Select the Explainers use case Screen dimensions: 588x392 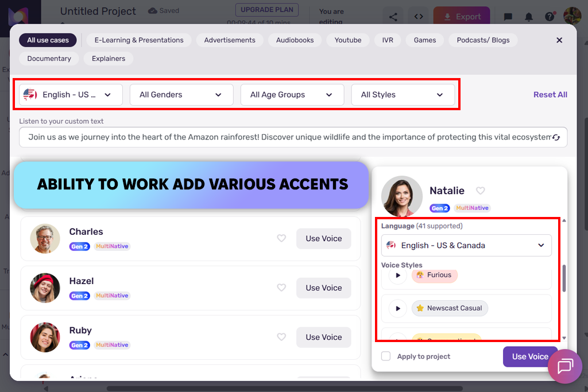tap(109, 59)
